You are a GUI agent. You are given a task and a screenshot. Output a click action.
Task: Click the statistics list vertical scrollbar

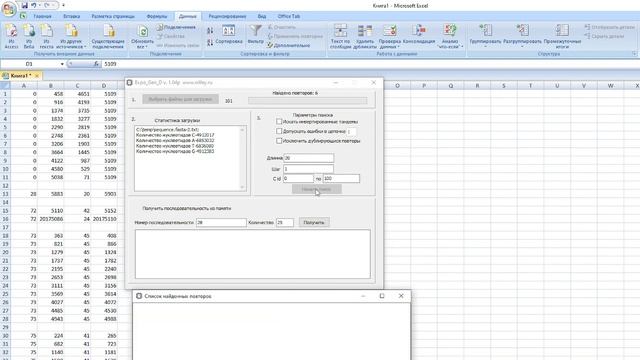[242, 158]
